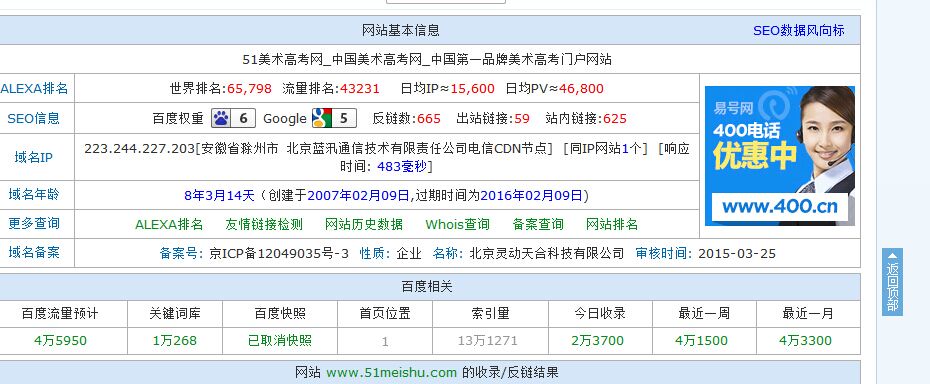Click the 百度相关 section header
Viewport: 930px width, 384px height.
point(427,287)
